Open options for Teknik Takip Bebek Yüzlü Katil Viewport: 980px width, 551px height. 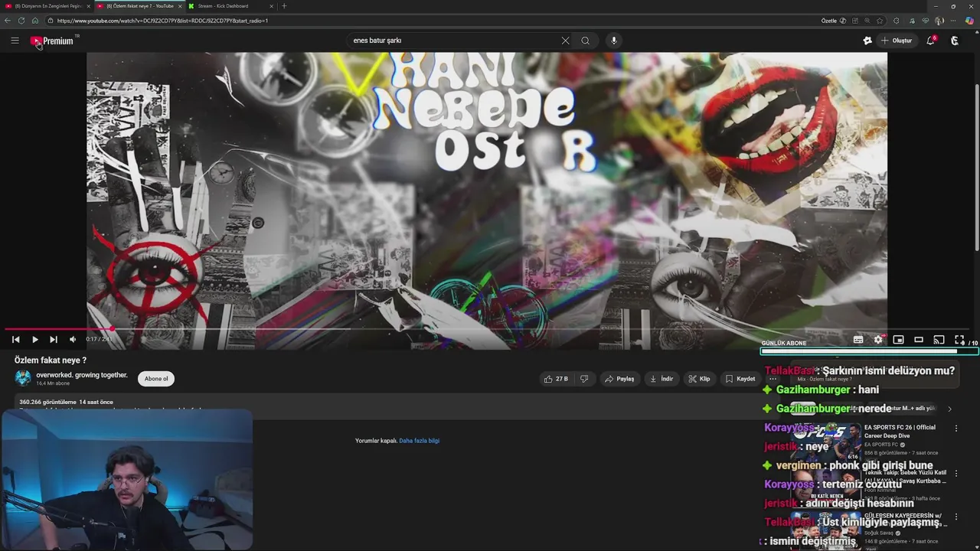pyautogui.click(x=955, y=474)
